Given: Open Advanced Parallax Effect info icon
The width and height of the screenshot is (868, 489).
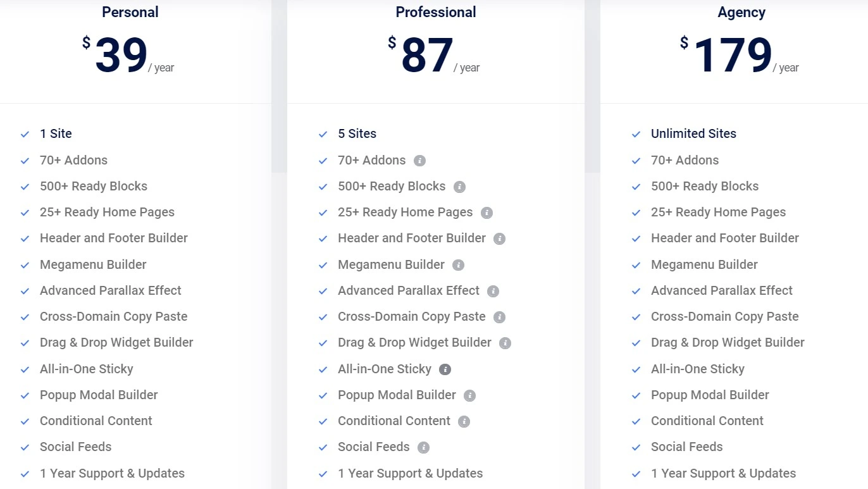Looking at the screenshot, I should coord(493,291).
